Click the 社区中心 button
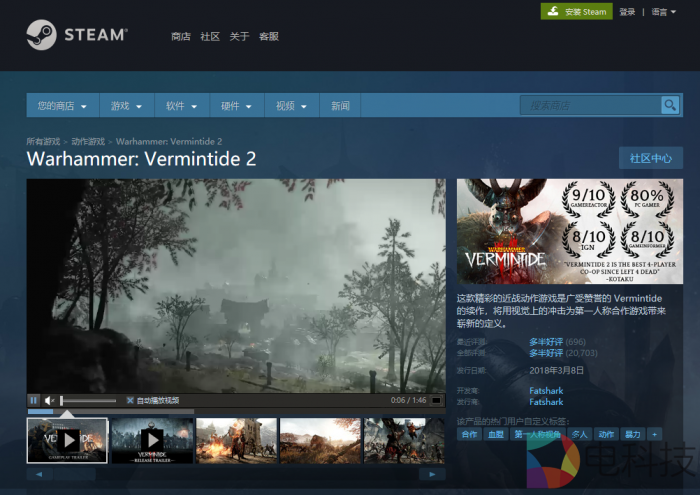Viewport: 700px width, 495px height. (650, 158)
